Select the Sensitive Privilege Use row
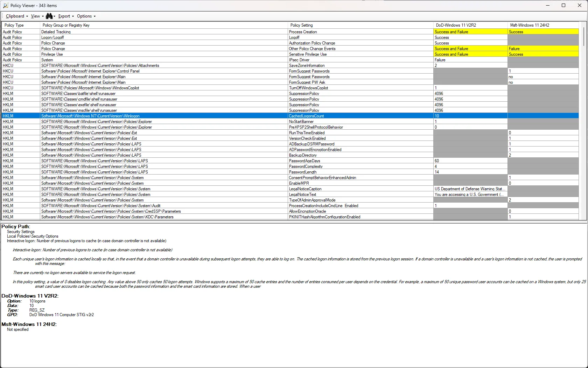The width and height of the screenshot is (588, 368). pyautogui.click(x=290, y=54)
